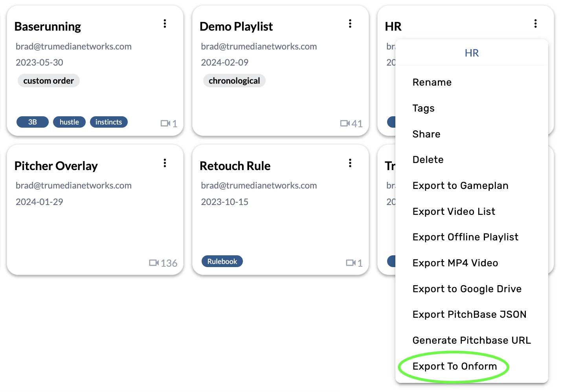
Task: Select Rename from the HR menu
Action: [x=432, y=82]
